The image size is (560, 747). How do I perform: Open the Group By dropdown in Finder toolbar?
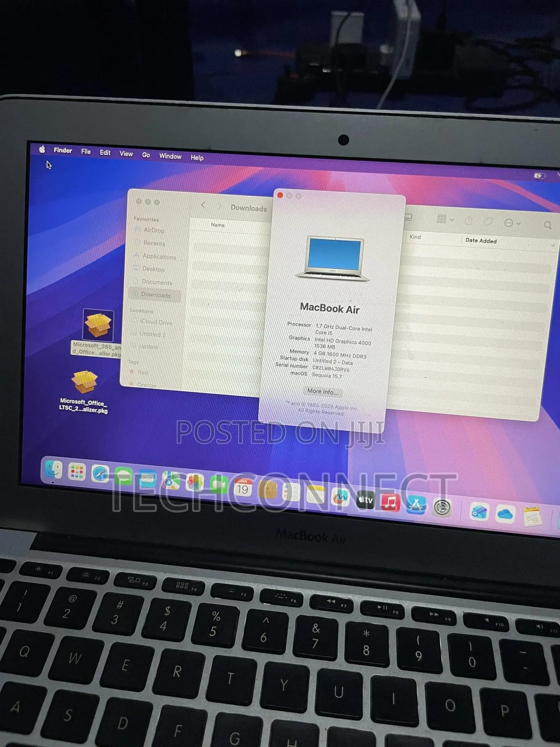click(445, 219)
